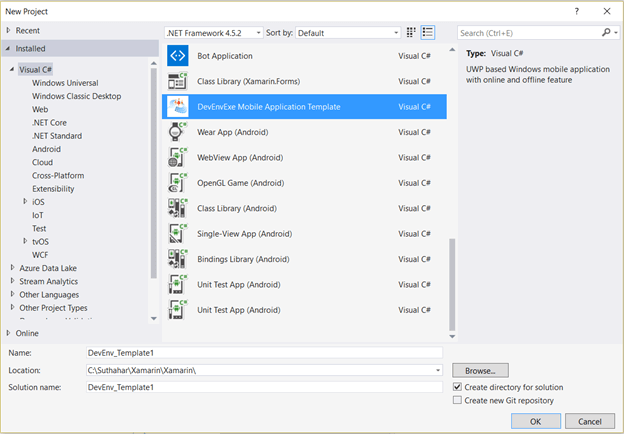Collapse the Installed section

8,49
